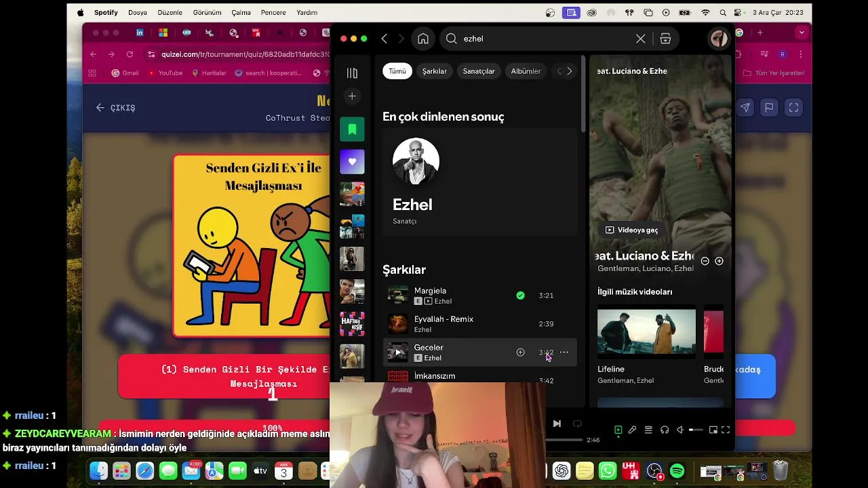Viewport: 868px width, 488px height.
Task: Toggle fullscreen icon on quiz page
Action: tap(793, 108)
